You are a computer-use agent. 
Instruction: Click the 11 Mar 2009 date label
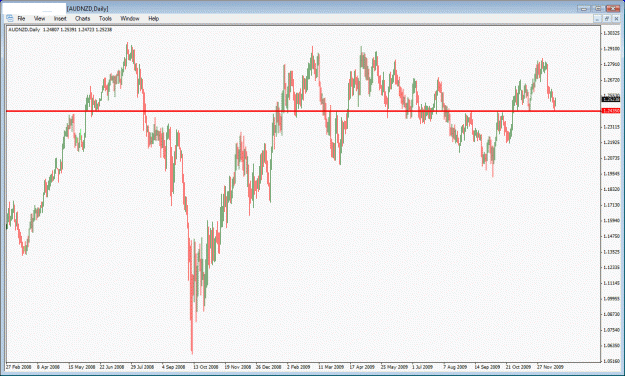click(331, 367)
